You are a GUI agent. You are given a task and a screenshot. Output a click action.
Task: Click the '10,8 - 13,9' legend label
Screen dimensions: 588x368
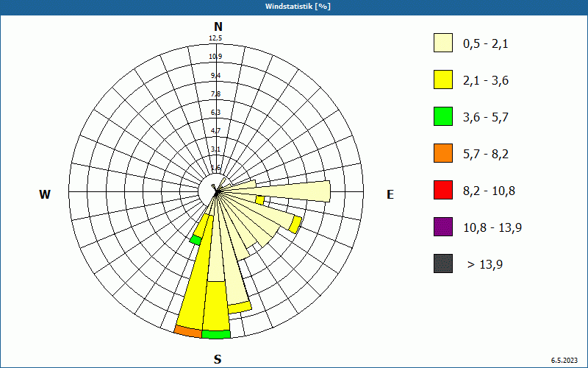point(492,228)
